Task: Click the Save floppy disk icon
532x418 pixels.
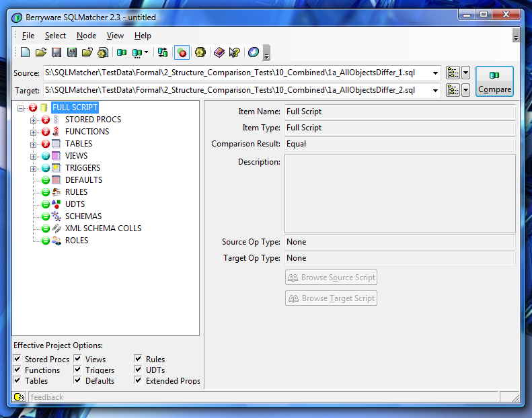Action: [56, 52]
